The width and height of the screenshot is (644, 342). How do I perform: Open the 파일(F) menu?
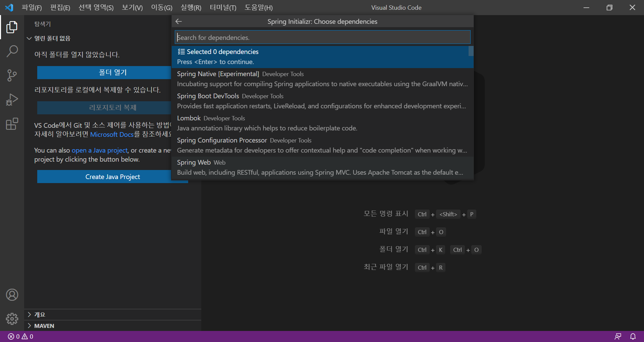(x=32, y=7)
